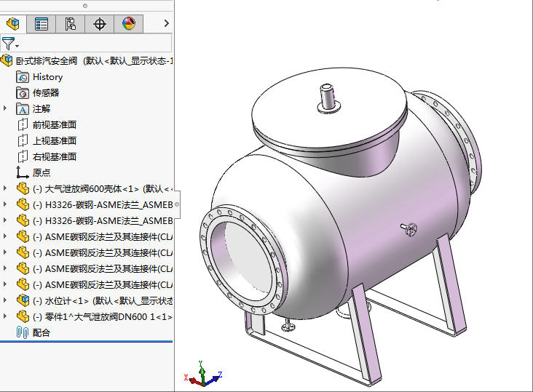
Task: Show more manager tabs with right chevron
Action: coord(166,23)
